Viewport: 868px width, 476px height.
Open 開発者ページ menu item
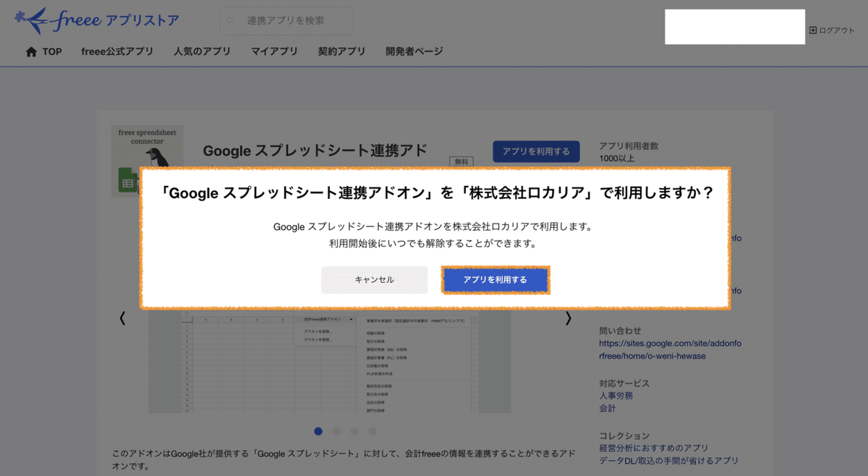point(414,52)
